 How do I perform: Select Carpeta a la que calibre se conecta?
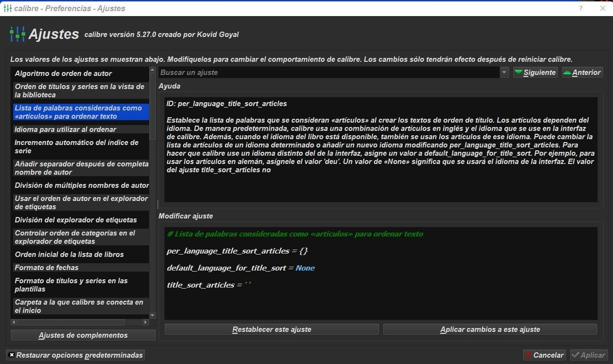click(81, 306)
